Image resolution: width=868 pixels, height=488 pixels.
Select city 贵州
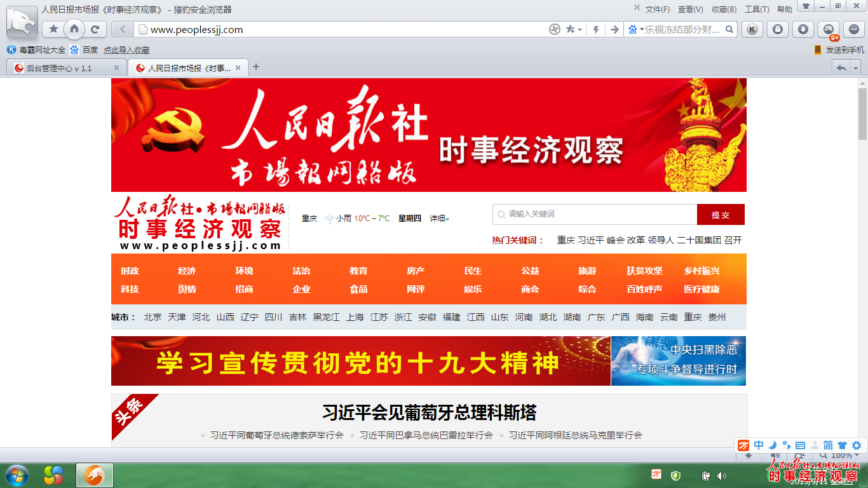pyautogui.click(x=717, y=317)
